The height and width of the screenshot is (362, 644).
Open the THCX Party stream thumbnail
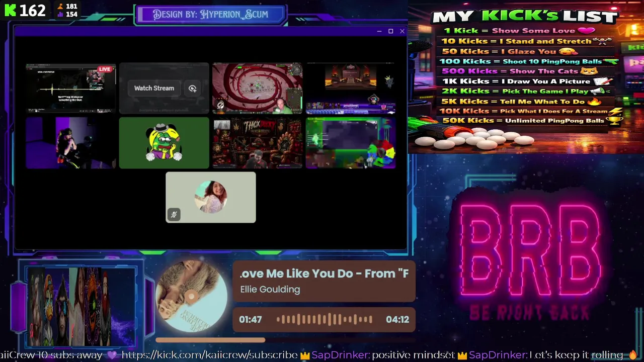click(257, 143)
